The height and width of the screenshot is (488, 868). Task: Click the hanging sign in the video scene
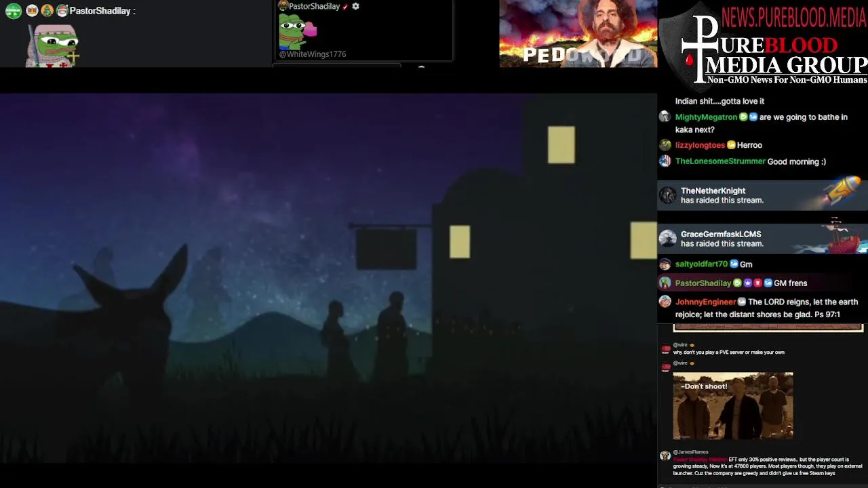click(387, 249)
